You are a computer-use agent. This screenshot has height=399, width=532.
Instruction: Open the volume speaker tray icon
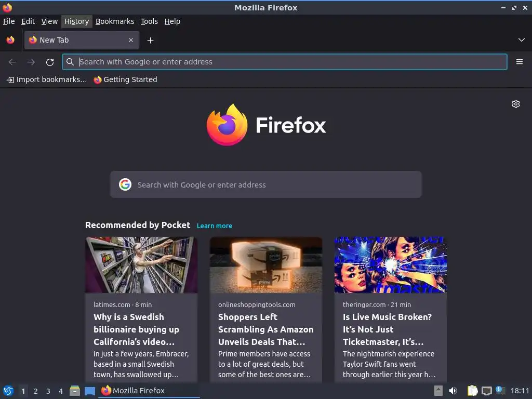pos(453,391)
